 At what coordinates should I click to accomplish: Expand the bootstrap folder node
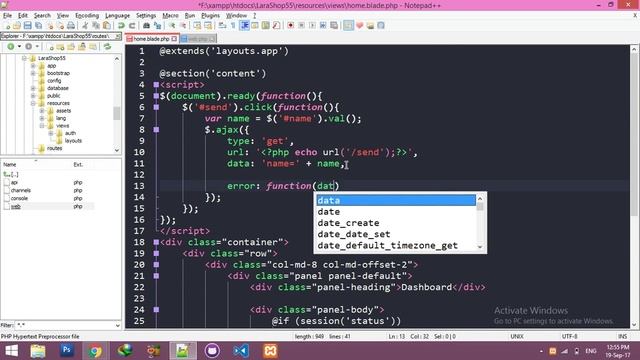click(33, 73)
